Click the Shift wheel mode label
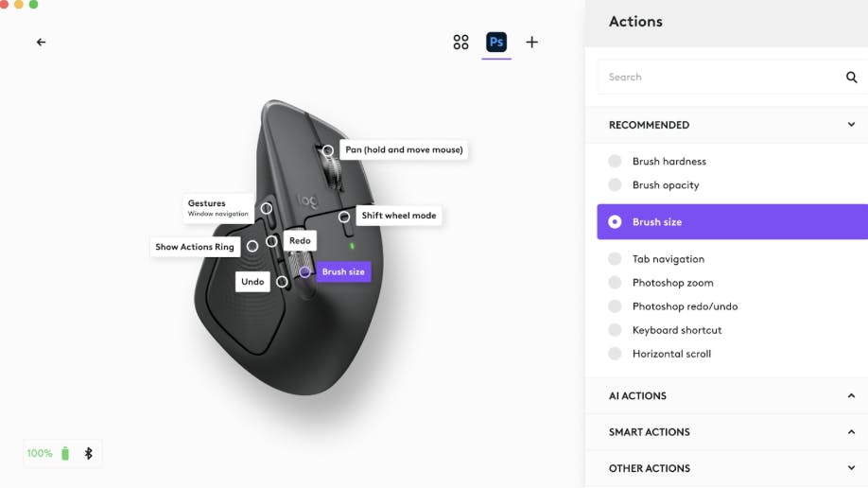868x488 pixels. [399, 216]
